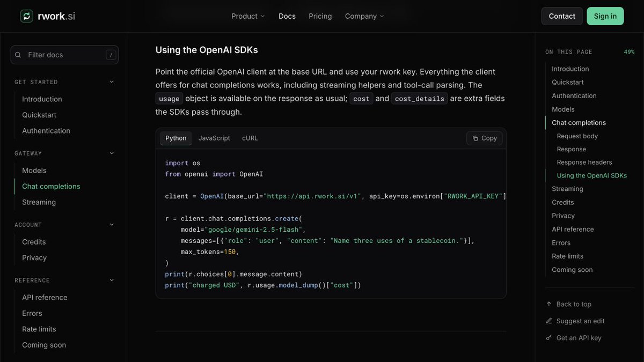This screenshot has height=362, width=644.
Task: Click the rwork.si logo icon
Action: point(26,16)
